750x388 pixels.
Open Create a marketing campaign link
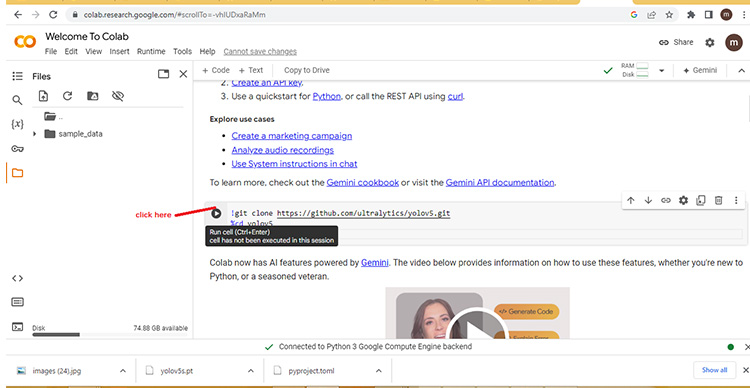point(292,136)
